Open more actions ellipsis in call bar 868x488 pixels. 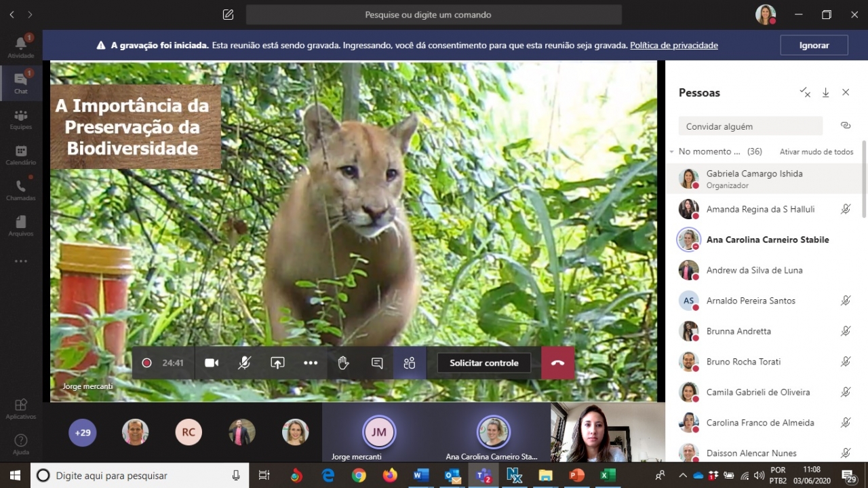tap(311, 363)
